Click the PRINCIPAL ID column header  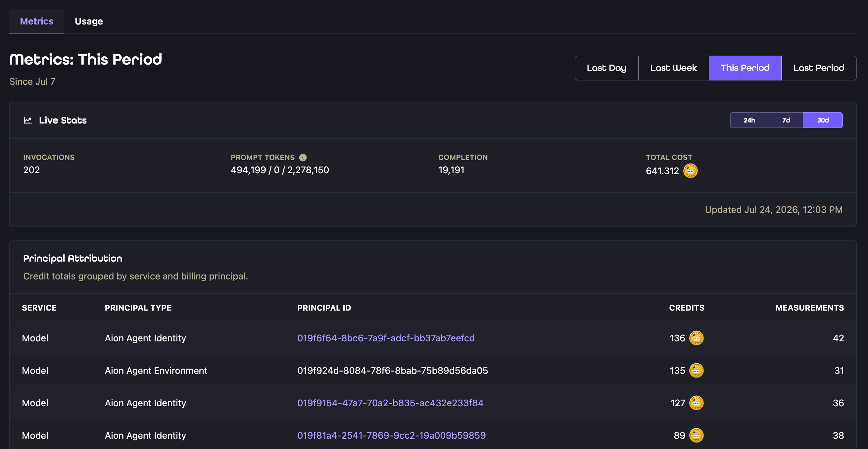point(324,308)
